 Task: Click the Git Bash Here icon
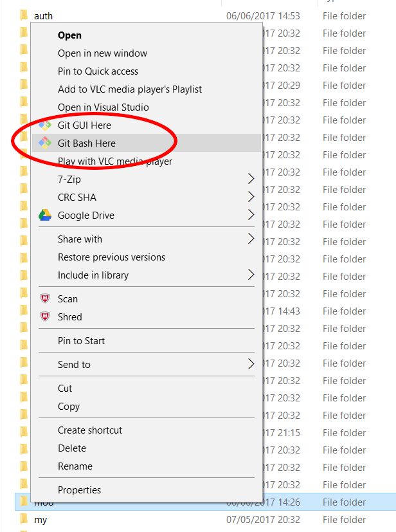(x=45, y=143)
